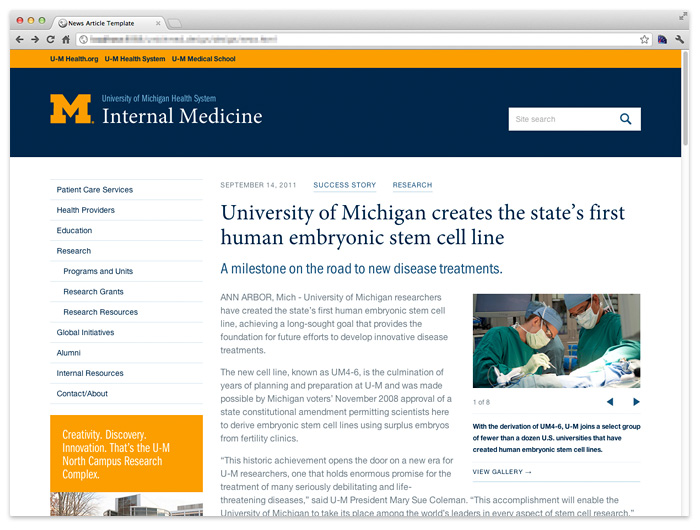Click the Internal Medicine site title

click(x=182, y=116)
